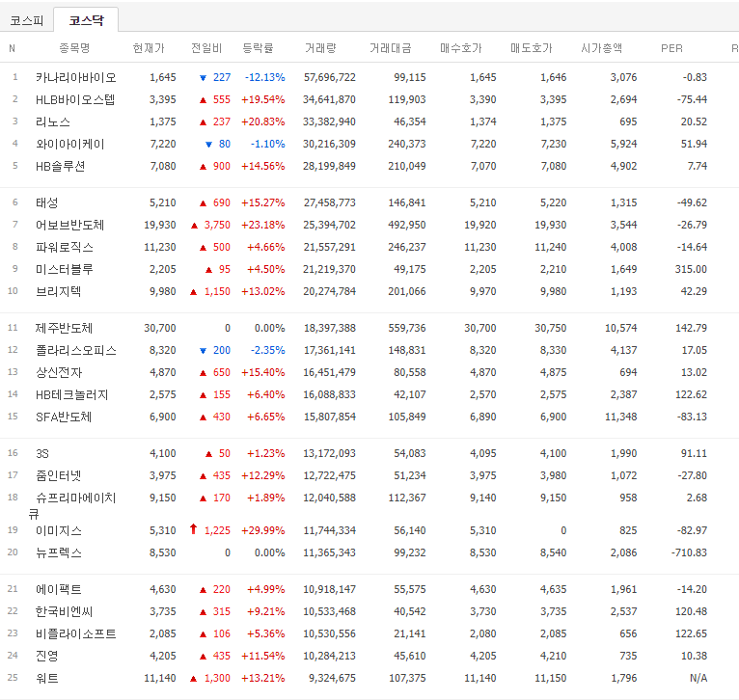Screen dimensions: 739x700
Task: Click the 등락률 column header
Action: [258, 48]
